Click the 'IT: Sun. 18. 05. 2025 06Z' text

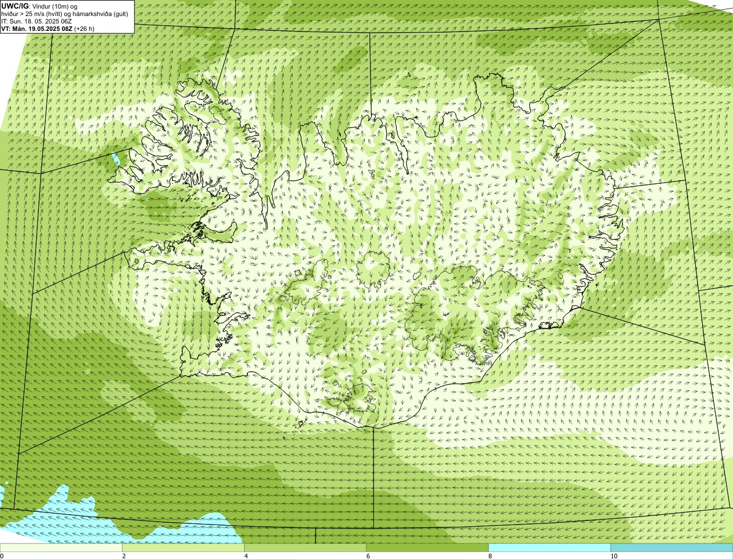[37, 21]
